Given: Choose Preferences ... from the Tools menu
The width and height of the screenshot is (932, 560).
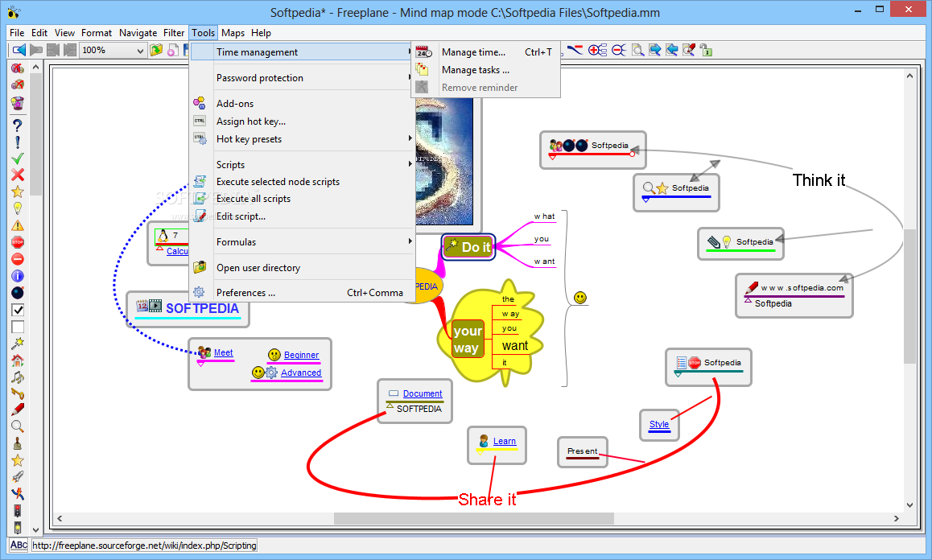Looking at the screenshot, I should pyautogui.click(x=302, y=293).
